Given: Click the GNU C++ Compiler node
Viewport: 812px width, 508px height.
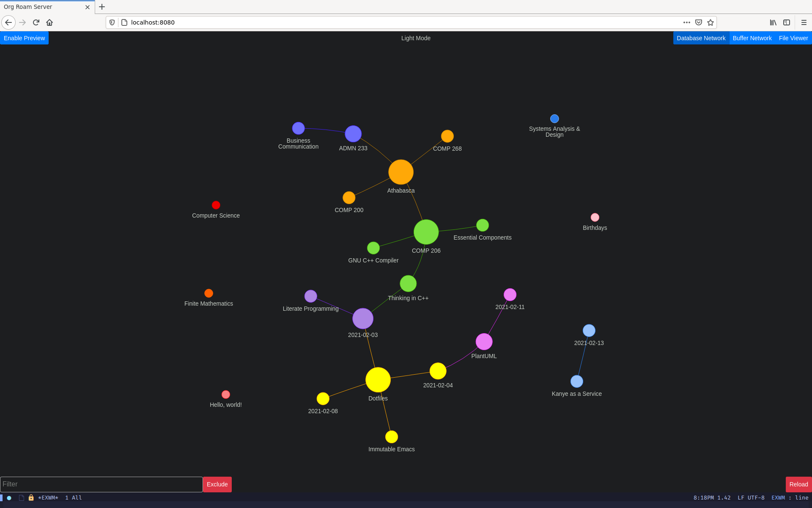Looking at the screenshot, I should point(373,248).
